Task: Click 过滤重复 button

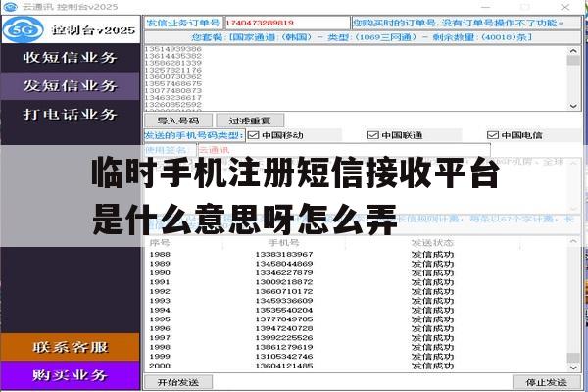Action: pos(250,121)
